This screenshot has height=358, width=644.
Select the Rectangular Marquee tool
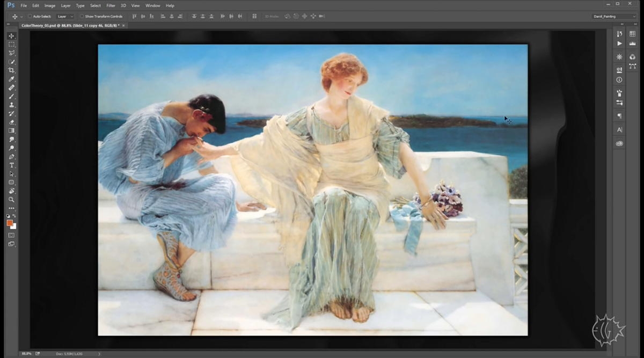11,45
